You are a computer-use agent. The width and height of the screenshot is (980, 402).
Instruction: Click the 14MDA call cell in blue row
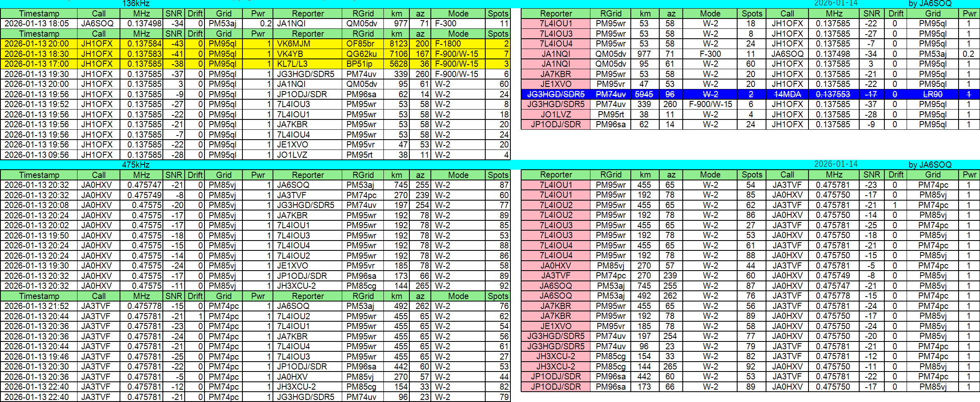click(x=787, y=94)
